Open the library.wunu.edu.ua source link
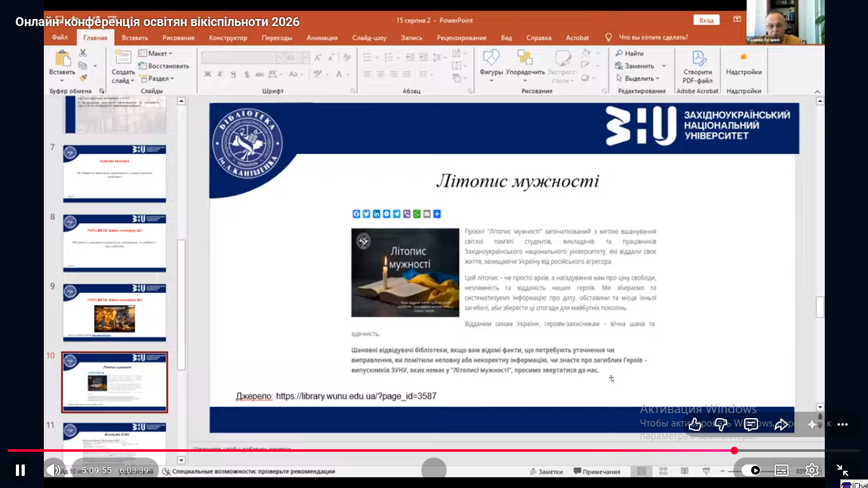This screenshot has width=868, height=488. pos(356,396)
